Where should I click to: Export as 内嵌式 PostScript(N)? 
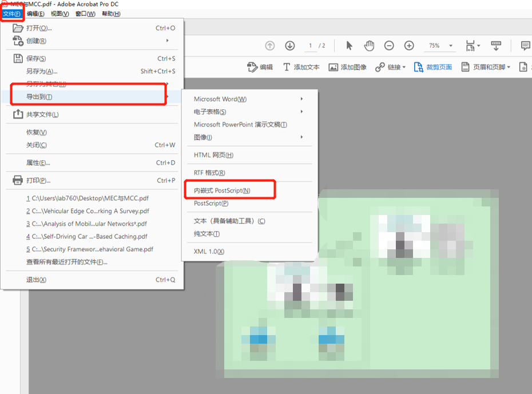(249, 190)
